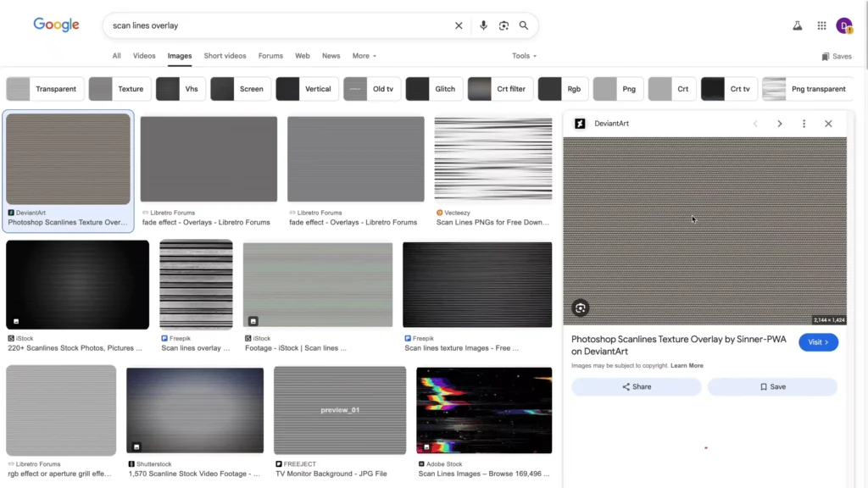Select the Transparent filter chip

click(x=44, y=88)
